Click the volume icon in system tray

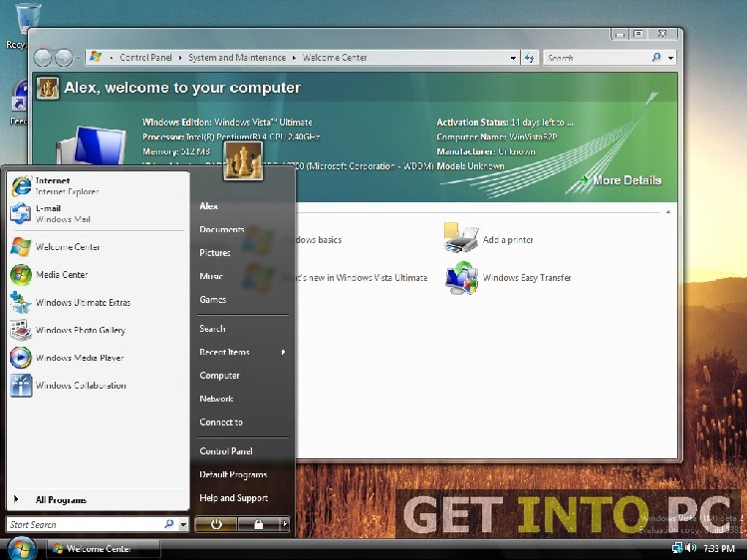click(x=692, y=548)
